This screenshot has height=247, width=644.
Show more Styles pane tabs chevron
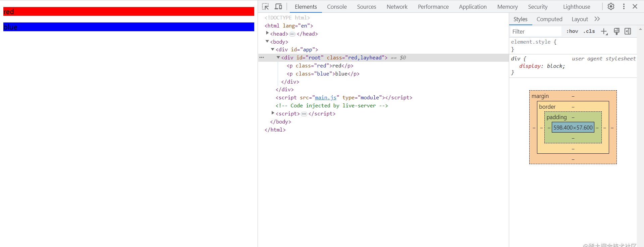tap(597, 19)
